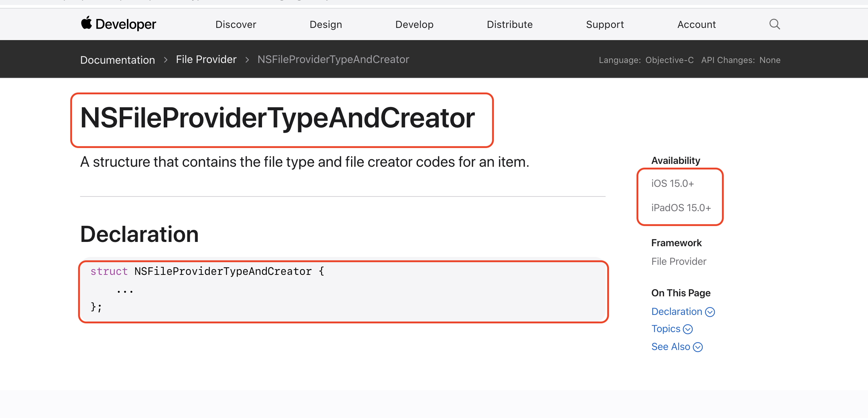Go to Documentation breadcrumb link
The image size is (868, 418).
117,60
